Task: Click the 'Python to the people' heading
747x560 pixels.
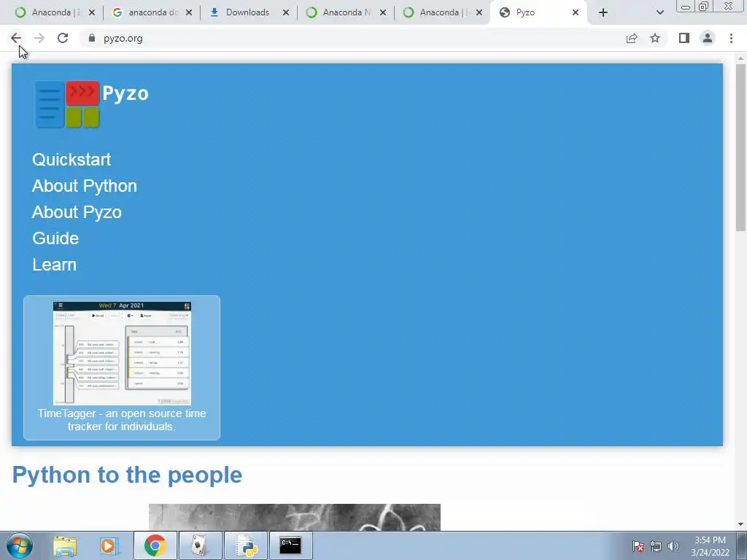Action: click(127, 475)
